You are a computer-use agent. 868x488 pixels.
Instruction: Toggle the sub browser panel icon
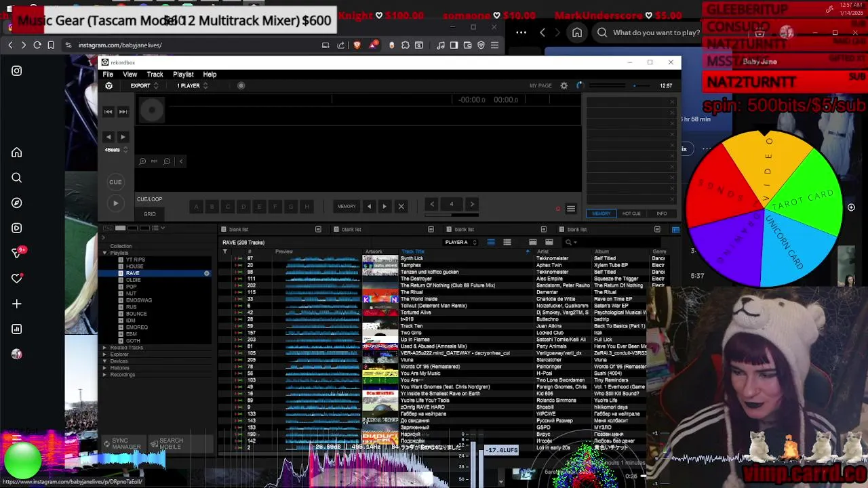675,230
